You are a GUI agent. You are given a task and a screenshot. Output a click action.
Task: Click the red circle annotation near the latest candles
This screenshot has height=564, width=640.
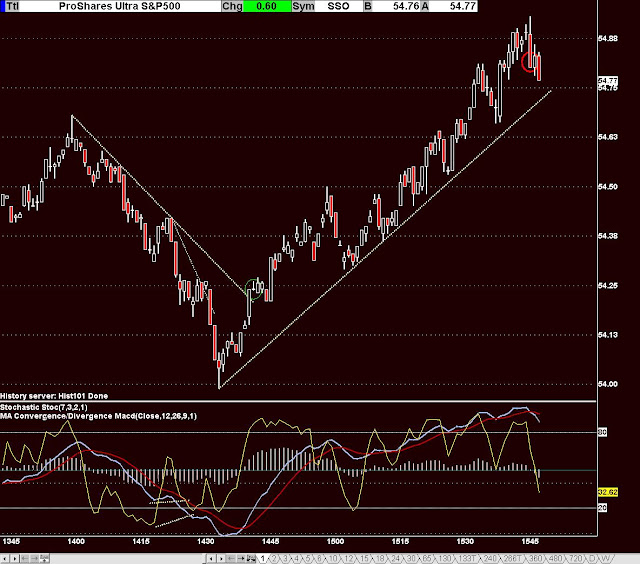tap(529, 62)
